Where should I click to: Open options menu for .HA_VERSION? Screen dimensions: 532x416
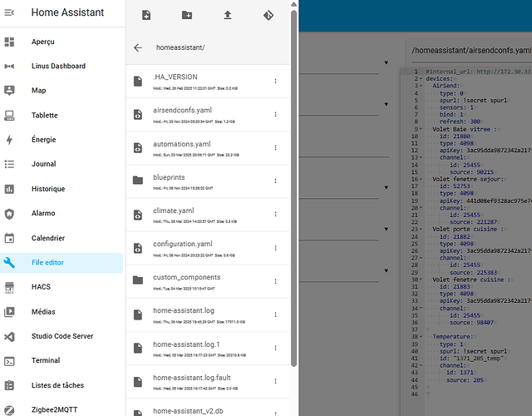tap(275, 82)
